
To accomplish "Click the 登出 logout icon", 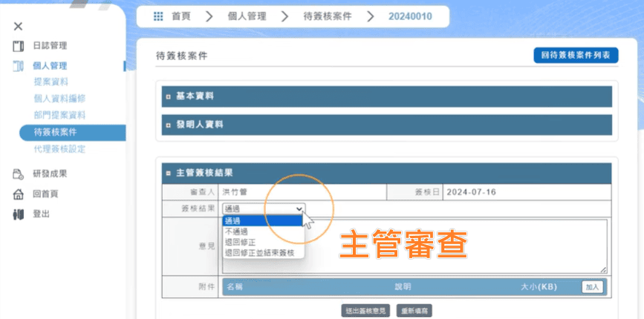I will 19,214.
